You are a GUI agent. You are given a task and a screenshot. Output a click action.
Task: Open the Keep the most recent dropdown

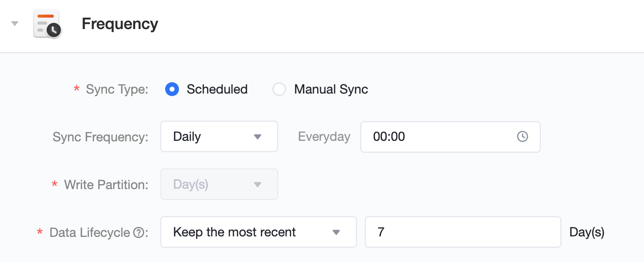tap(259, 232)
